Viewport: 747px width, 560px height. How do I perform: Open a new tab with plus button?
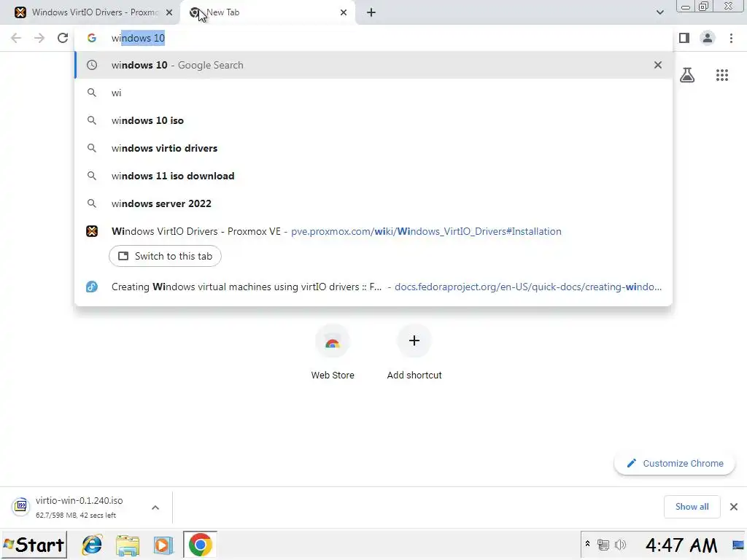(371, 12)
